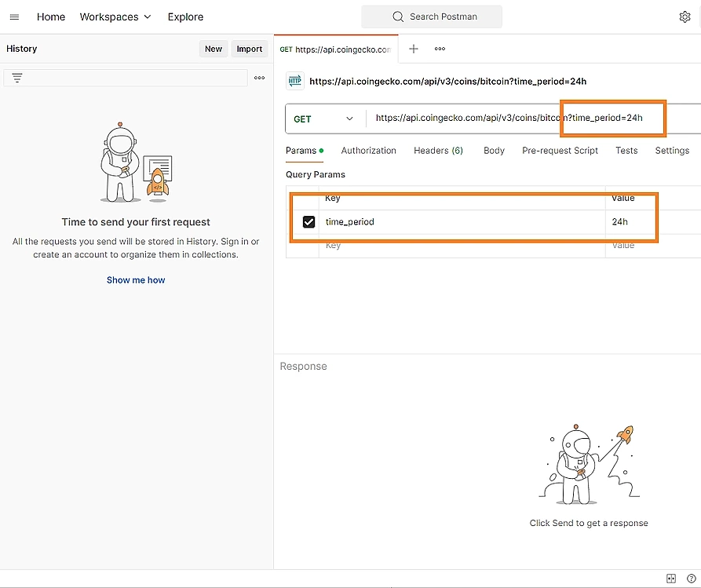Toggle the two-pane layout icon

coord(671,579)
